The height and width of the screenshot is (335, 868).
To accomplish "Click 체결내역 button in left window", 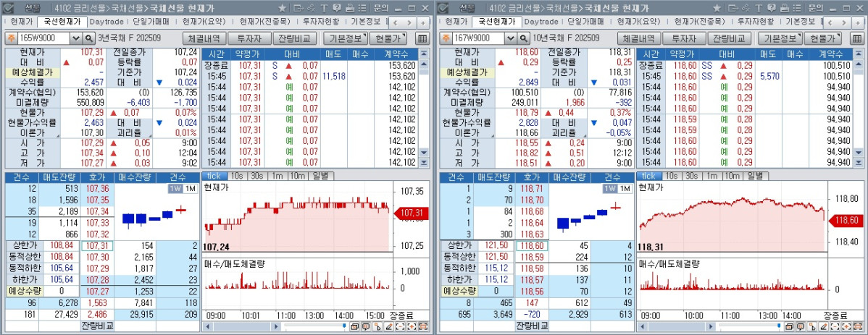I will 204,38.
